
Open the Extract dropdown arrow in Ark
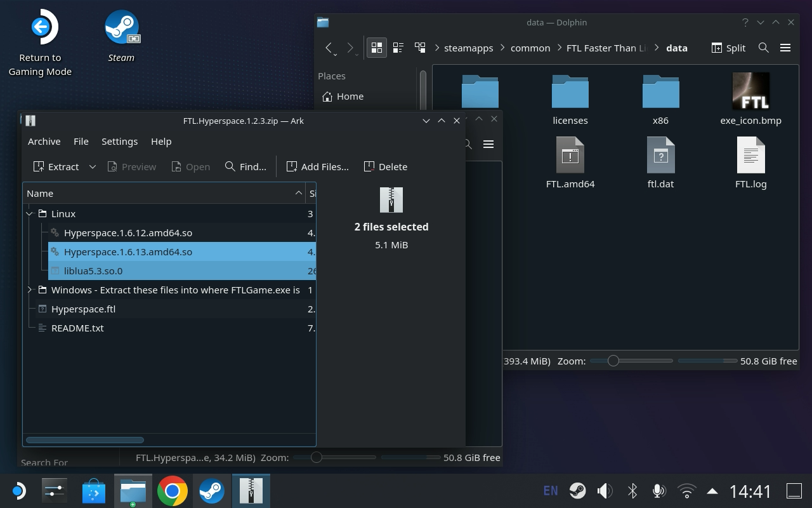tap(93, 166)
